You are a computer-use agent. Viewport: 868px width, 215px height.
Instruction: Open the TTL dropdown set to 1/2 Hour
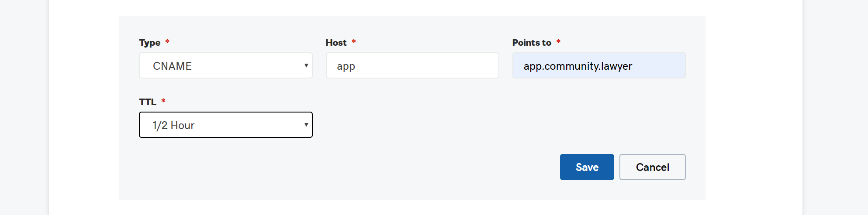tap(226, 125)
